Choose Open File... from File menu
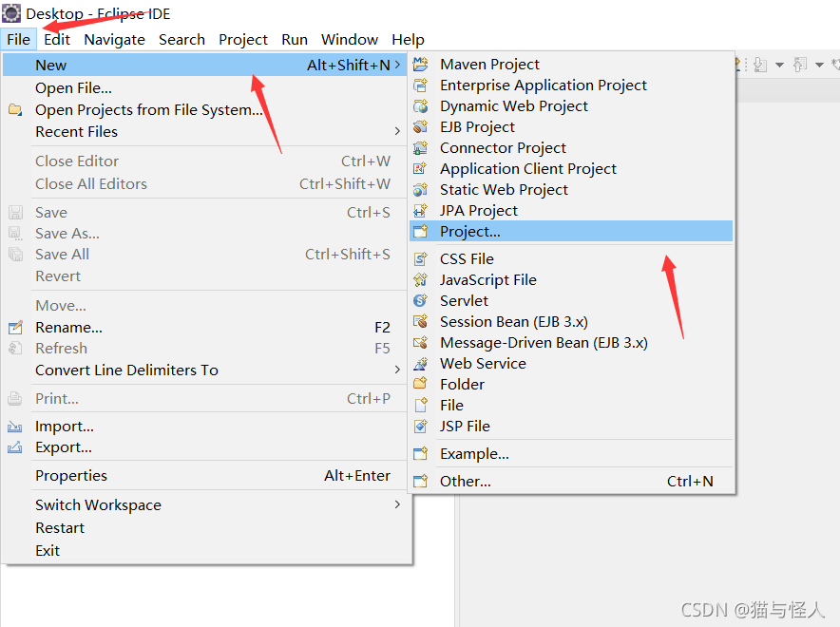The width and height of the screenshot is (840, 627). coord(204,87)
